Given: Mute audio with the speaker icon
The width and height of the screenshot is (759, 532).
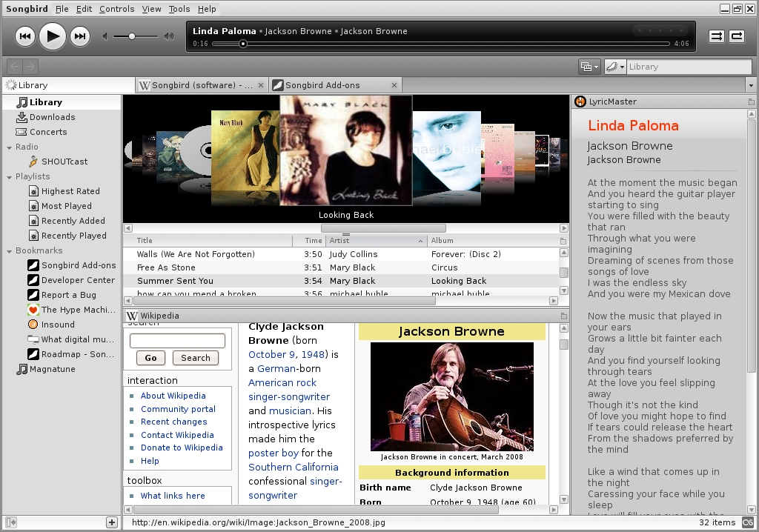Looking at the screenshot, I should 105,36.
